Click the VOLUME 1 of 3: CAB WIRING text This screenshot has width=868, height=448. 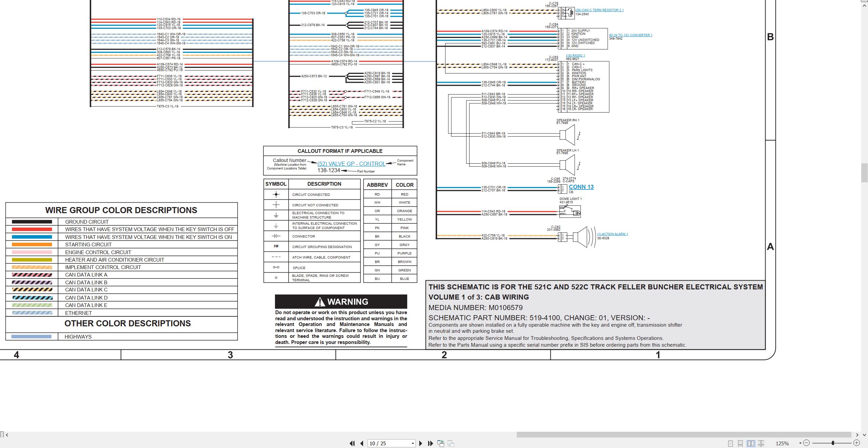coord(478,297)
